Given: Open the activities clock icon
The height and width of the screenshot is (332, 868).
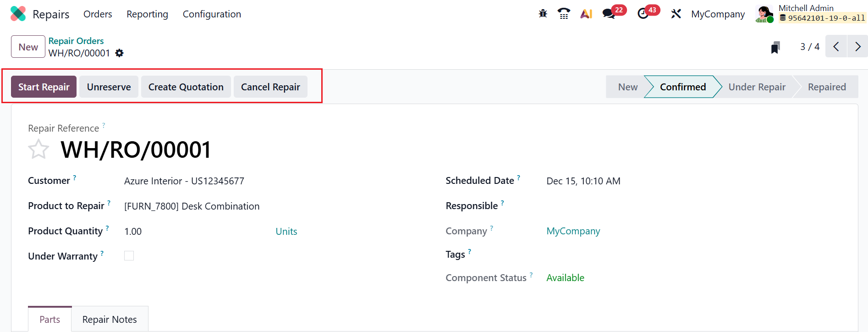Looking at the screenshot, I should [643, 14].
